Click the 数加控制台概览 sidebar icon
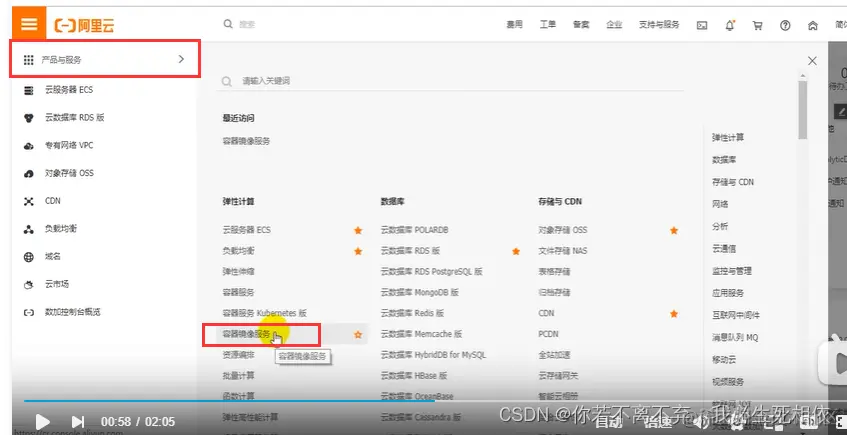The height and width of the screenshot is (435, 847). [x=29, y=312]
